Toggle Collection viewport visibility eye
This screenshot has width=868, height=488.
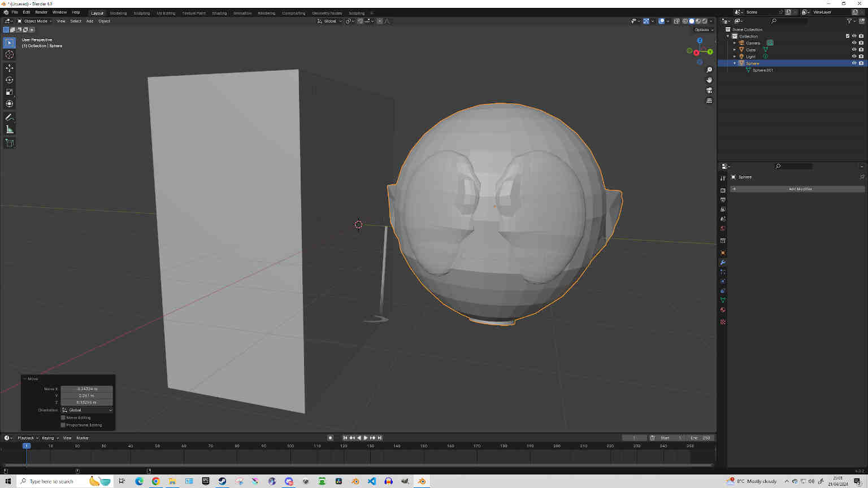click(854, 36)
